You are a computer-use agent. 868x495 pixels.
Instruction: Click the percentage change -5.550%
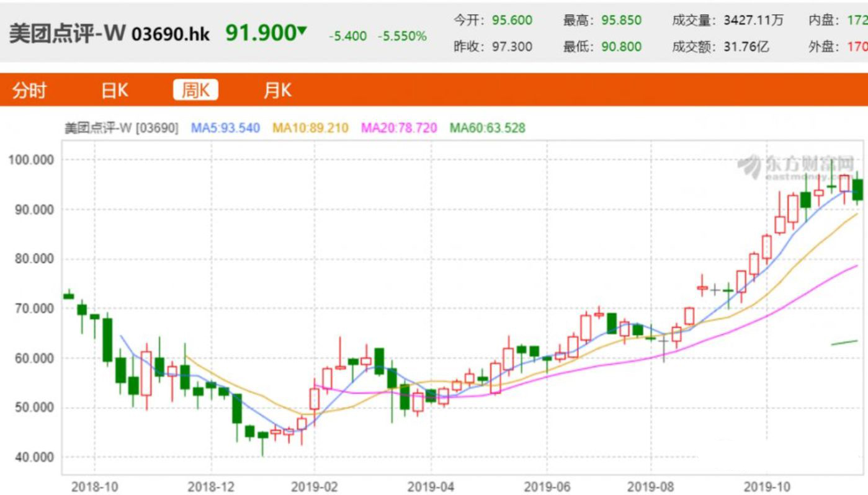point(402,37)
